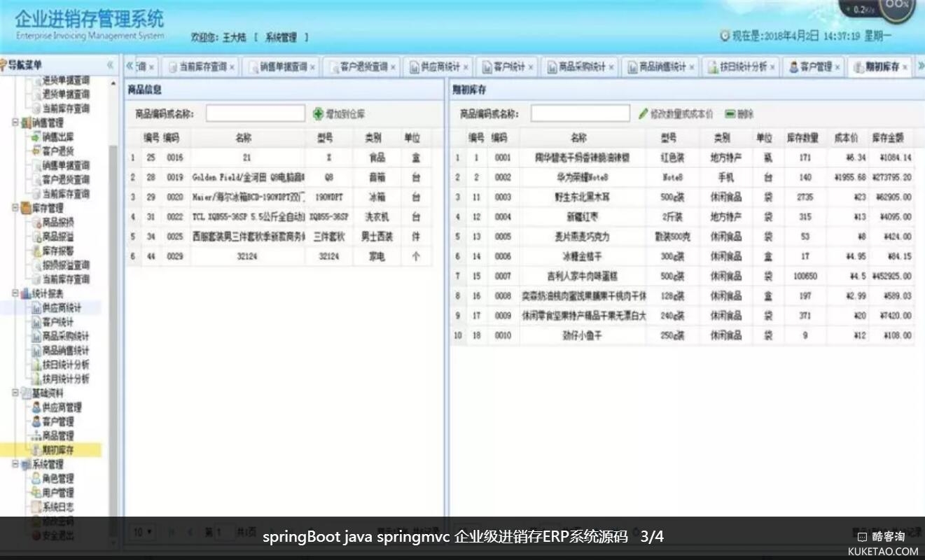Collapse the 库存管理 tree group
This screenshot has width=925, height=560.
[15, 208]
